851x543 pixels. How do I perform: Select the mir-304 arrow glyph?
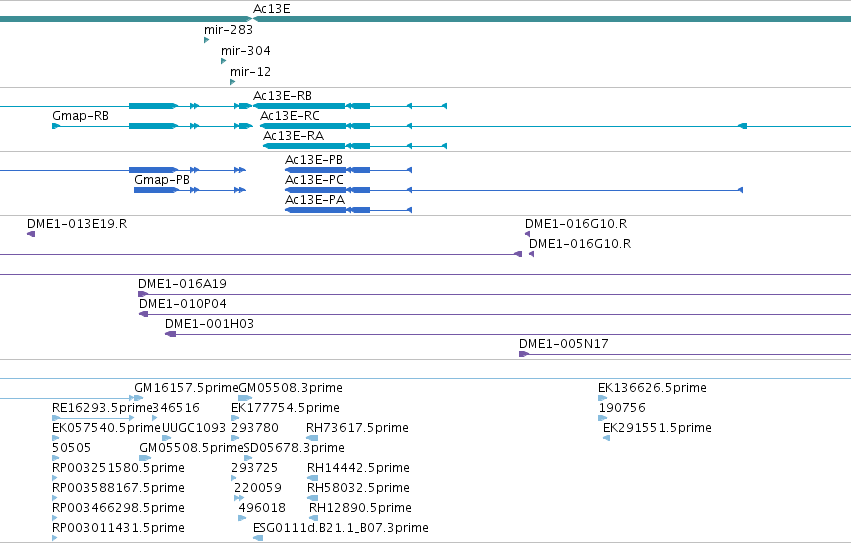coord(223,61)
